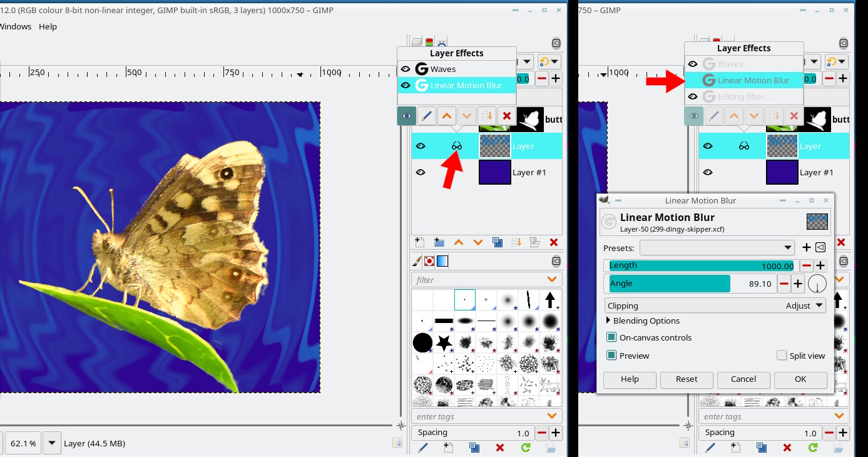Confirm Linear Motion Blur with OK
868x457 pixels.
click(x=800, y=379)
